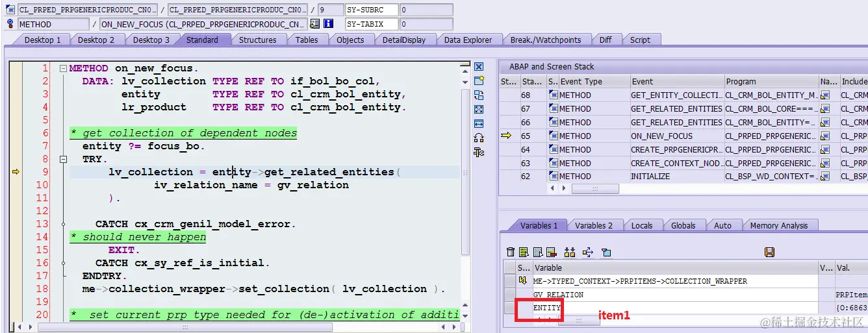Open the Objects tab
The width and height of the screenshot is (868, 333).
[x=350, y=40]
